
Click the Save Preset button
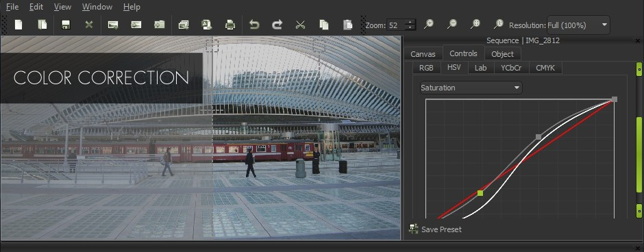[435, 229]
